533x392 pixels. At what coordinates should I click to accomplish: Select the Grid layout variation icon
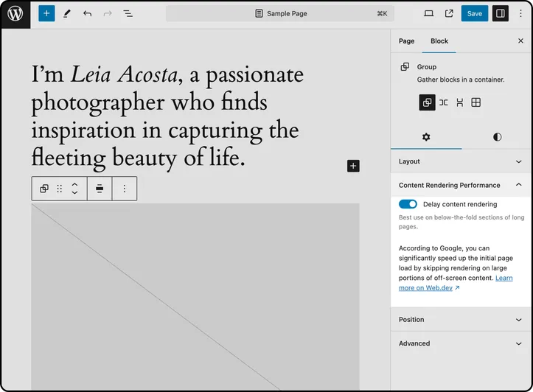(x=476, y=102)
